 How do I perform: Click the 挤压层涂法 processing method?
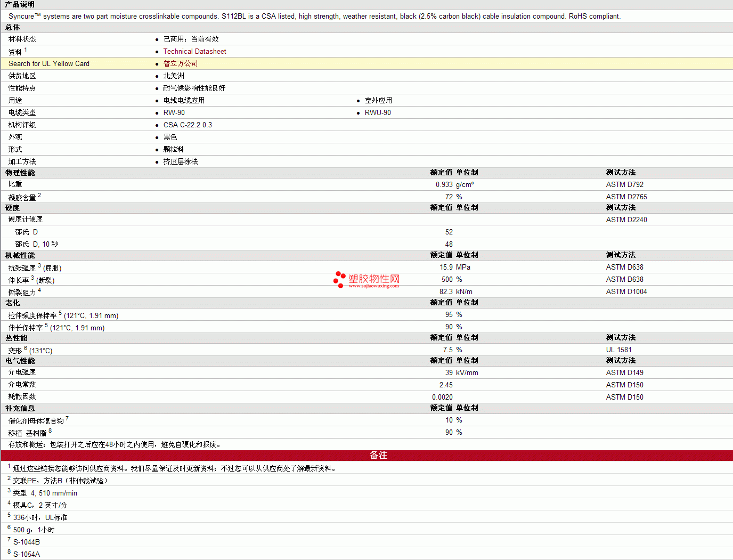click(181, 162)
